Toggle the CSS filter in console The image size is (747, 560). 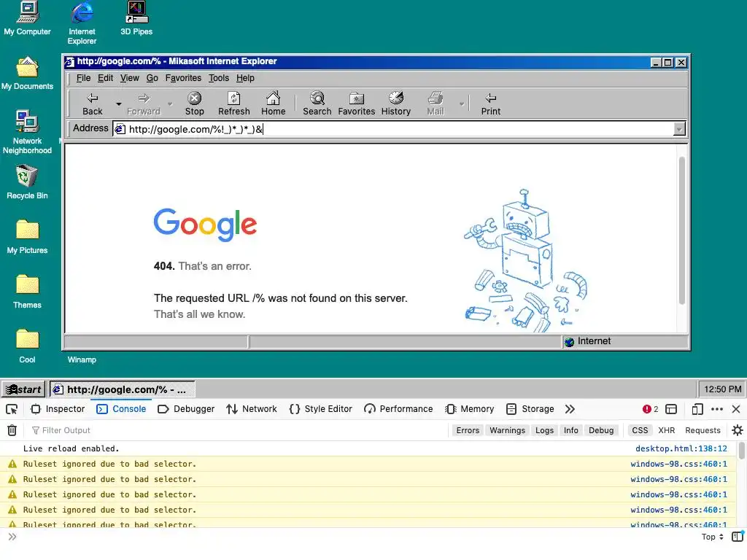pyautogui.click(x=640, y=430)
